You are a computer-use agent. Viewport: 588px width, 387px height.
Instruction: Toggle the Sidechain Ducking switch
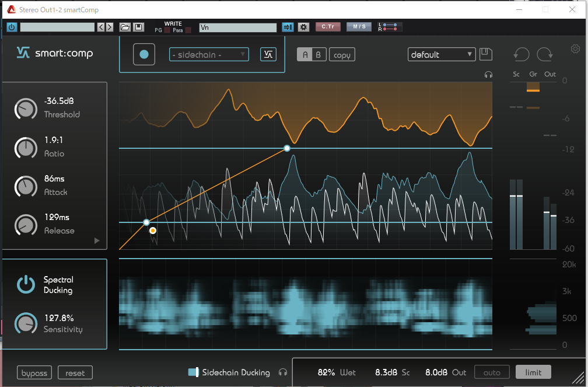pos(193,372)
